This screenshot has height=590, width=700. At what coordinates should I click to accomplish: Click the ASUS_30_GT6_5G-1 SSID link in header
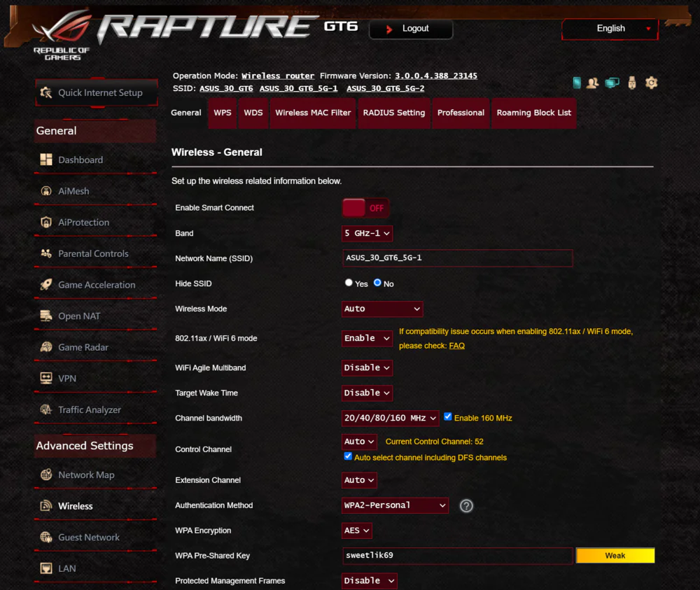click(x=299, y=88)
